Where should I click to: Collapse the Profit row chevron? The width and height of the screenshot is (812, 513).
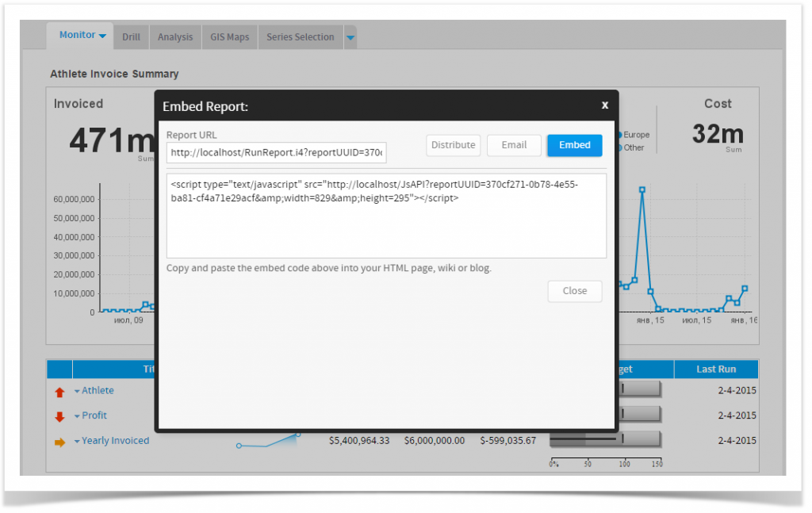pyautogui.click(x=76, y=415)
